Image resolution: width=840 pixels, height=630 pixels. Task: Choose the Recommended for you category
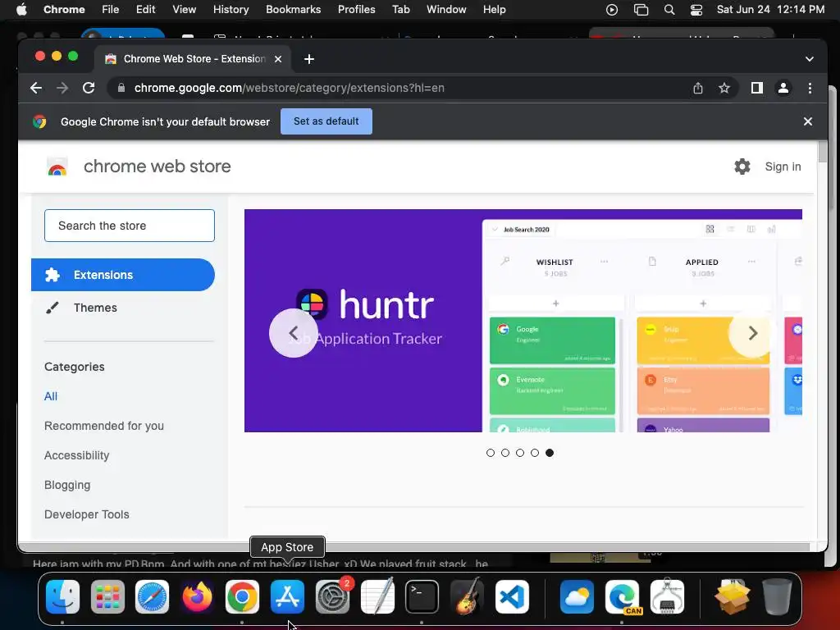click(x=104, y=426)
